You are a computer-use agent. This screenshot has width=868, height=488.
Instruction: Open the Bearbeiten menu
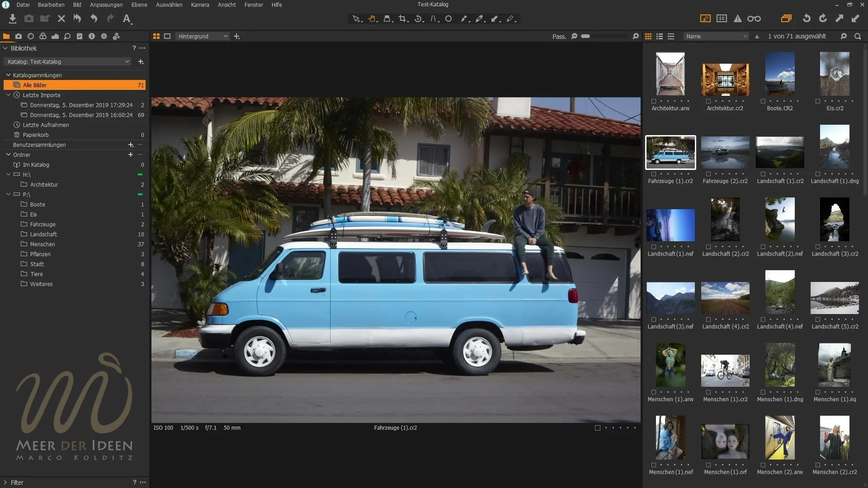click(x=51, y=5)
